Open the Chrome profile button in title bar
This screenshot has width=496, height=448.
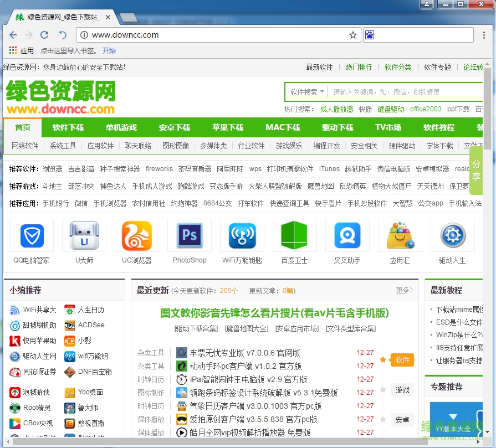426,4
